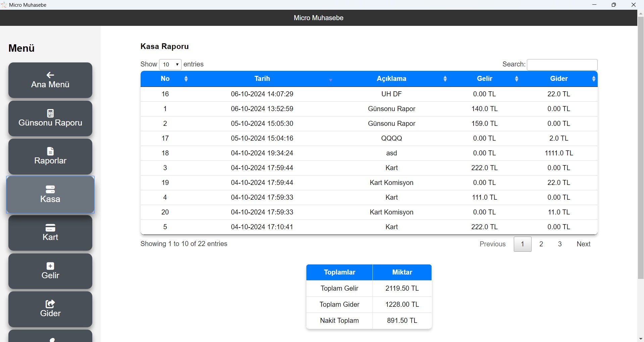The height and width of the screenshot is (342, 644).
Task: Click the Previous pagination link
Action: tap(492, 244)
